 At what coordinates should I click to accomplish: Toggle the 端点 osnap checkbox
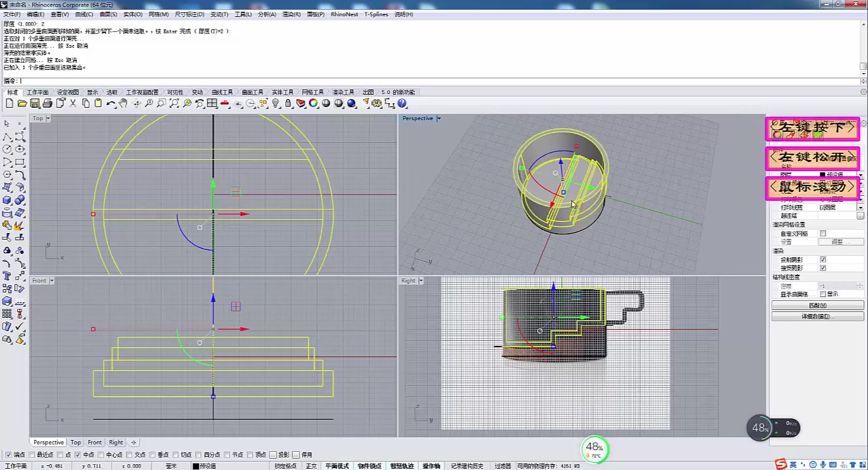[x=8, y=455]
